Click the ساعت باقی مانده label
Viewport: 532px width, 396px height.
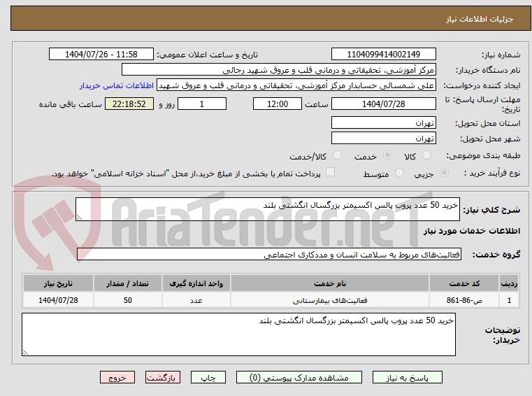tap(70, 104)
